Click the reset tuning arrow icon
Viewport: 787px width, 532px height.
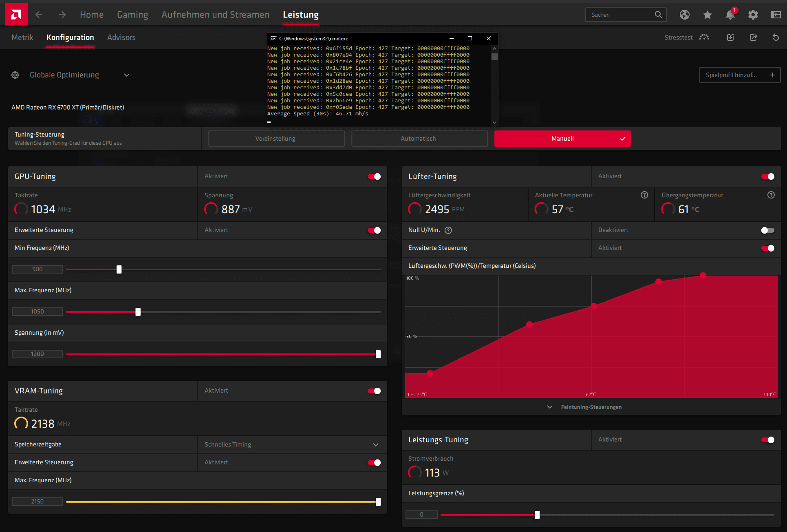776,38
